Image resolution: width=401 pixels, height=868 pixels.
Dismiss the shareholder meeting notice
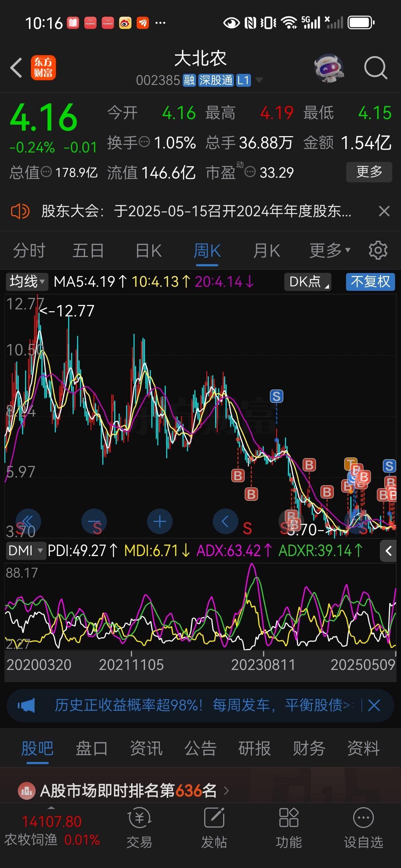coord(384,211)
